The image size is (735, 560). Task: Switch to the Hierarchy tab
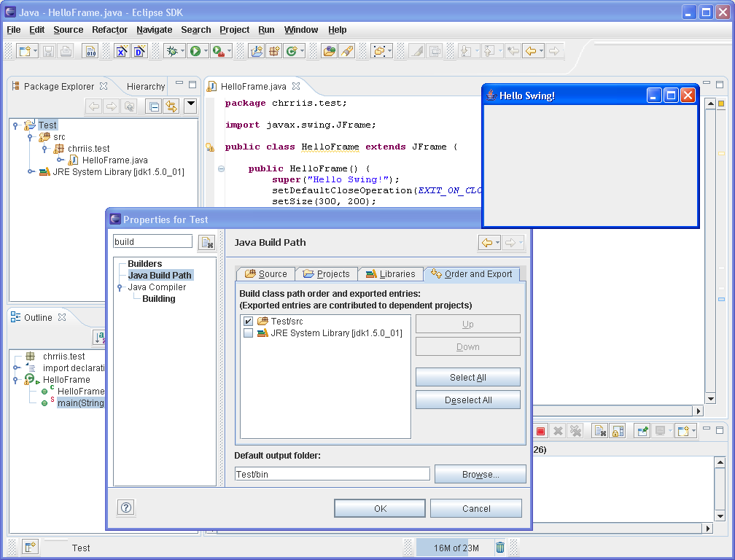(x=146, y=86)
